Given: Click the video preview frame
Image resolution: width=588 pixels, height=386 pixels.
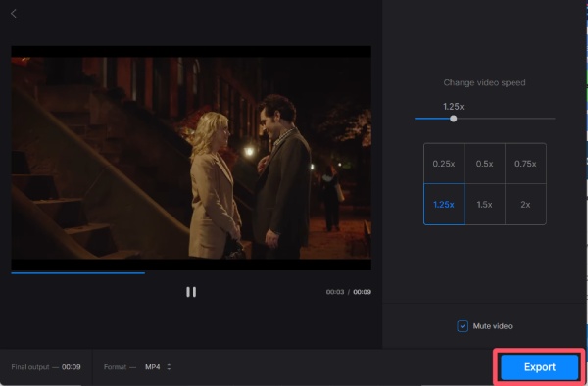Looking at the screenshot, I should [x=191, y=158].
